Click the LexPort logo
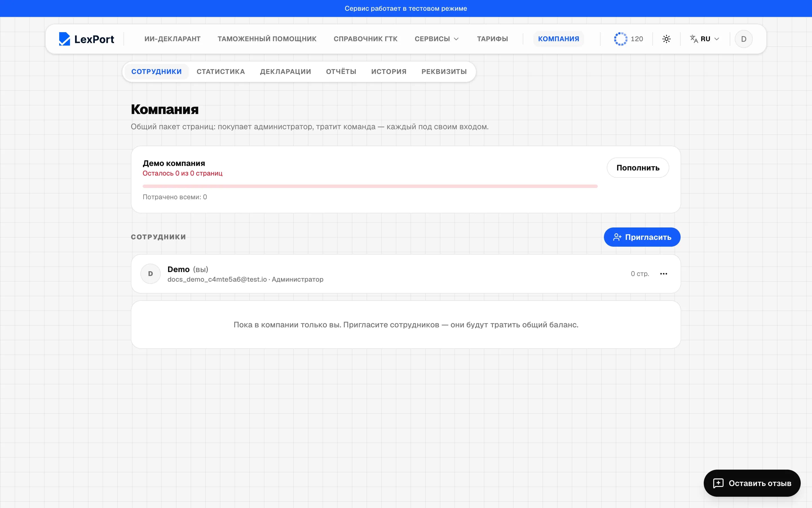812x508 pixels. (x=86, y=39)
